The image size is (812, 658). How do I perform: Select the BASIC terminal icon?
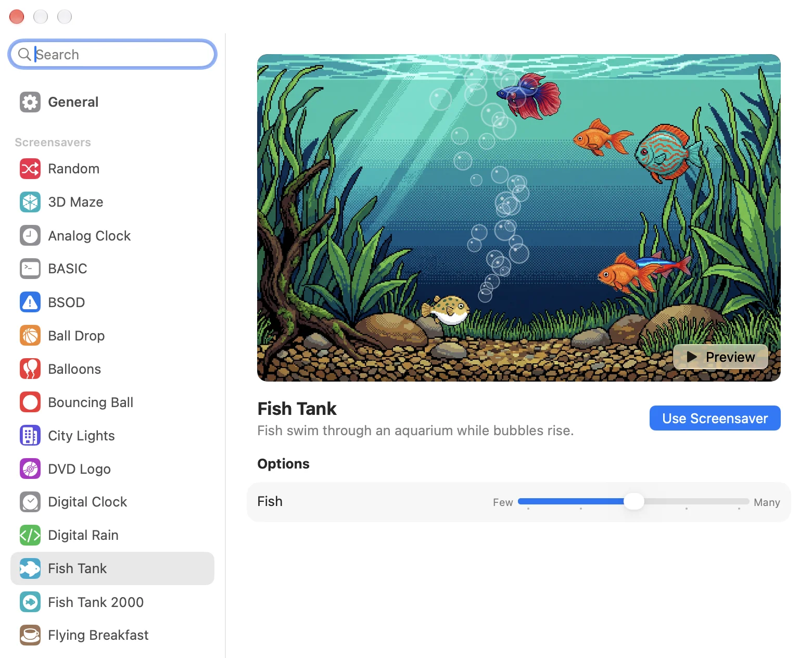click(x=30, y=269)
